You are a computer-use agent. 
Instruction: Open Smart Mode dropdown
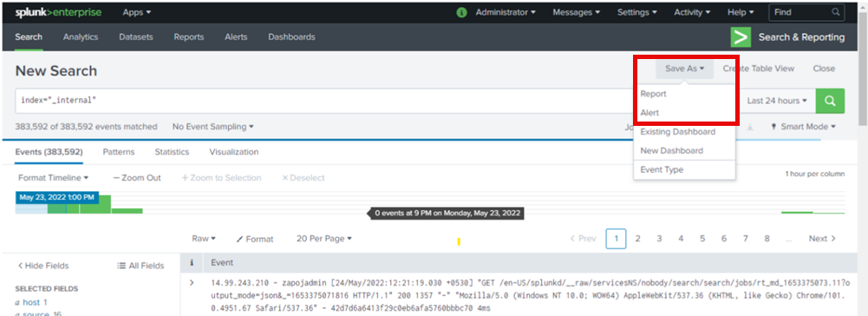(x=804, y=127)
